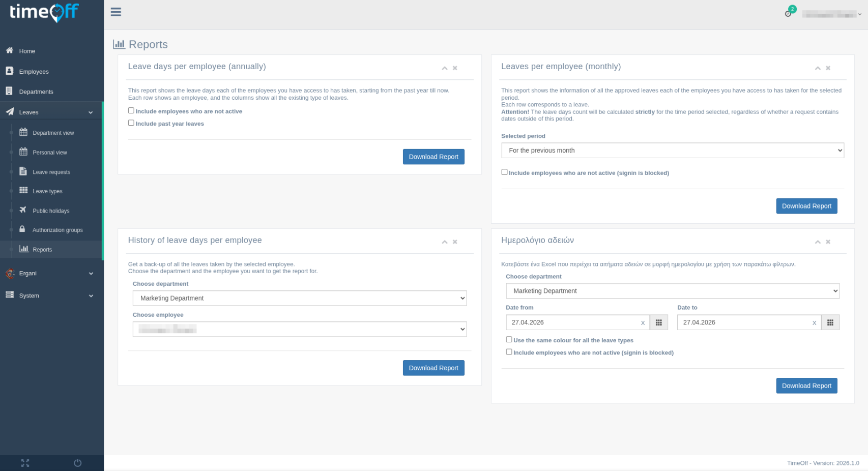
Task: Click the hamburger menu at the top
Action: [x=115, y=12]
